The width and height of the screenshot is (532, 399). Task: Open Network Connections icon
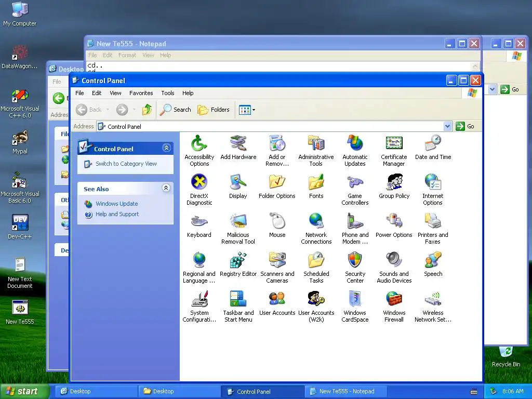(316, 229)
